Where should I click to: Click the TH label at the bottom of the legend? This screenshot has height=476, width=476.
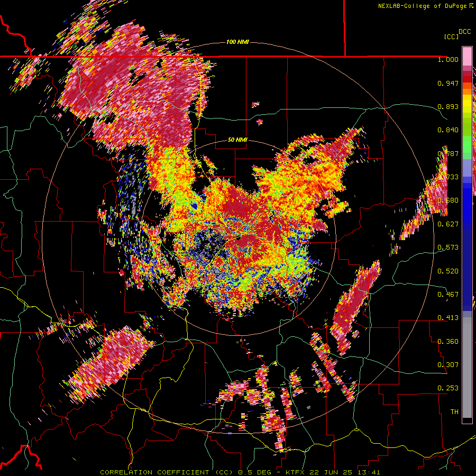(x=454, y=412)
